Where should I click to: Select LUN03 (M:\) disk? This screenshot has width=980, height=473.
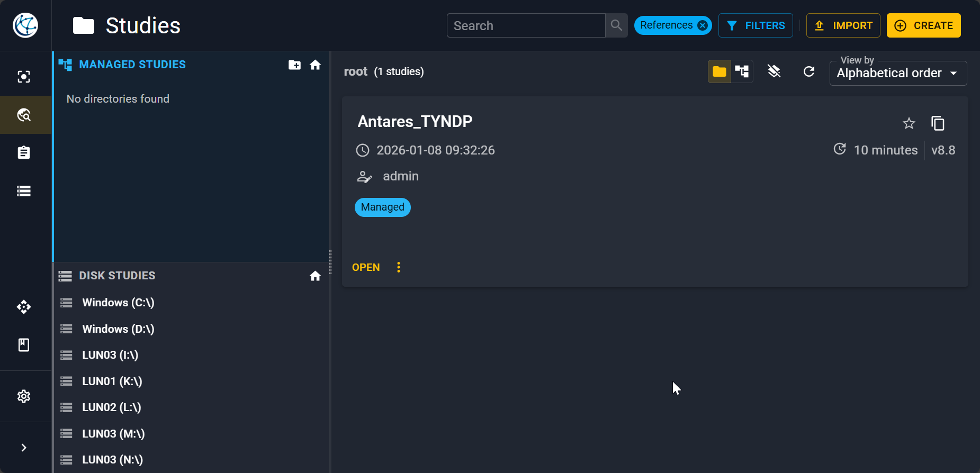191,434
